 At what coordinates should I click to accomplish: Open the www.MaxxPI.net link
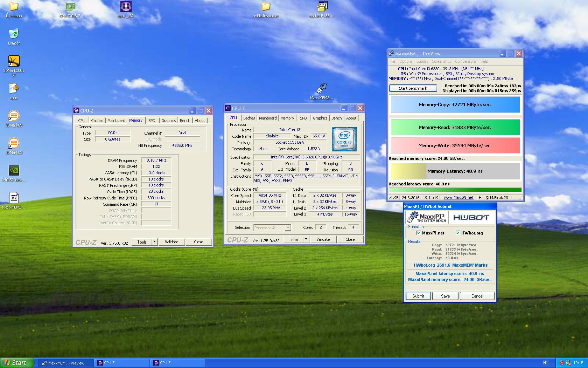[x=458, y=198]
